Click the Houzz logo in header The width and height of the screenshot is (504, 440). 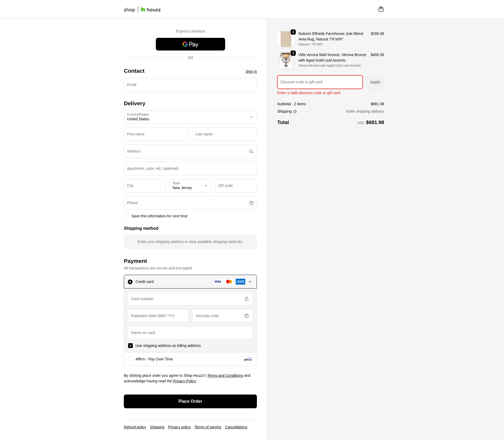click(151, 10)
